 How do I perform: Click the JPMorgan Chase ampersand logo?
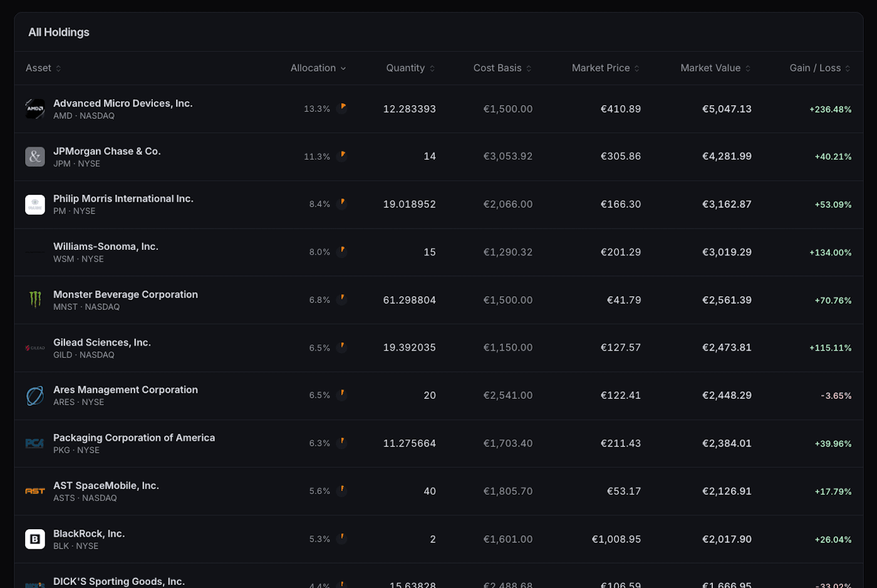coord(35,157)
